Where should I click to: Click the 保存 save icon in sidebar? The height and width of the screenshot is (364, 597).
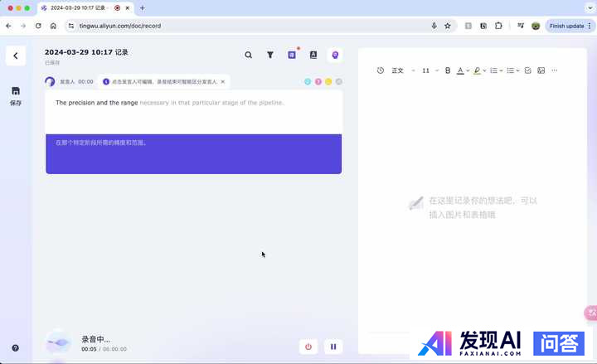click(x=16, y=96)
